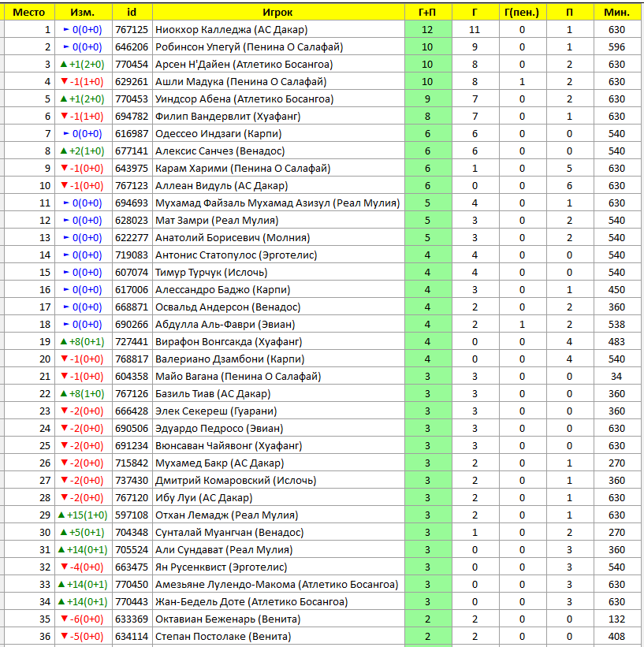Select cell Мат Замри (Реал Мулия)
The image size is (644, 647).
tap(278, 221)
